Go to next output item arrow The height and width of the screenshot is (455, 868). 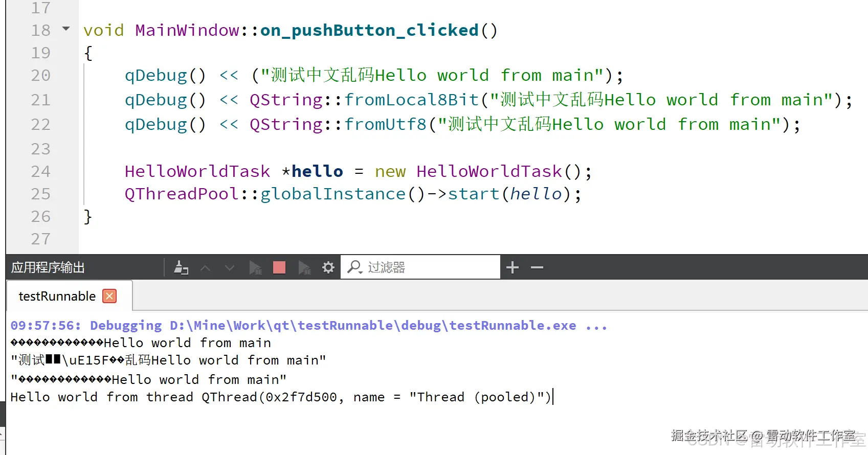(230, 267)
